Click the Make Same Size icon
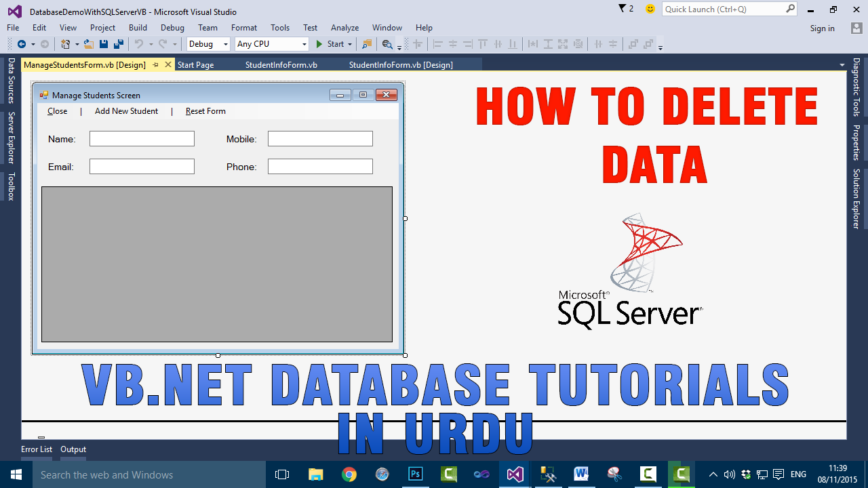Screen dimensions: 868x488 pyautogui.click(x=563, y=44)
